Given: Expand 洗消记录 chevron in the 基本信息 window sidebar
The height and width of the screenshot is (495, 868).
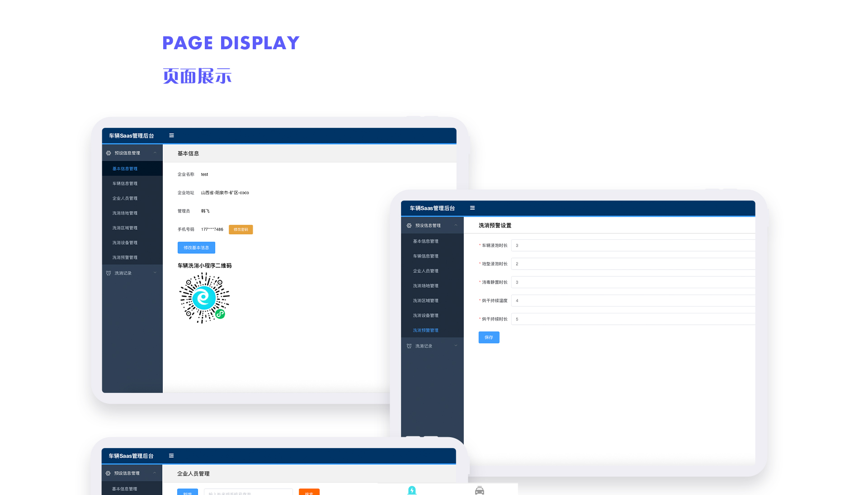Looking at the screenshot, I should (155, 273).
